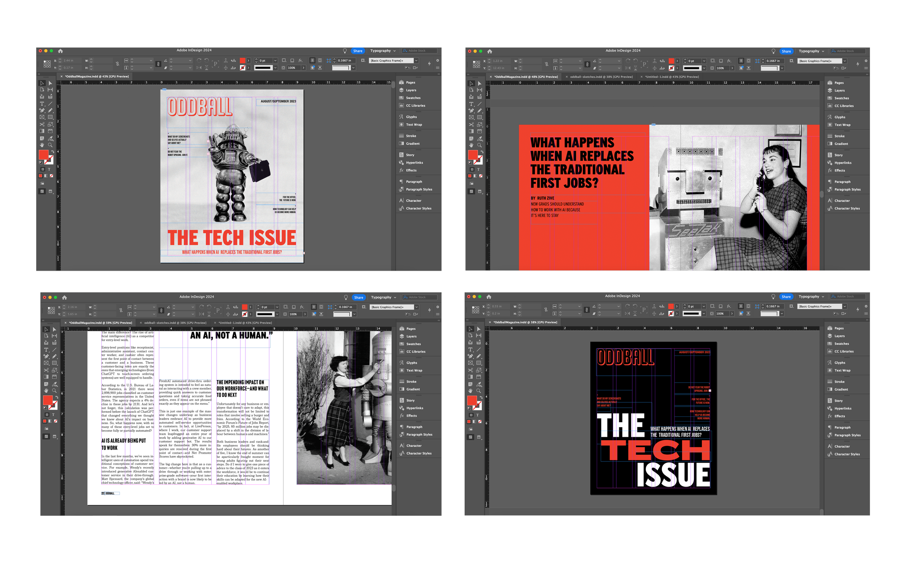Screen dimensions: 909x588
Task: Open the Pages panel
Action: [x=410, y=82]
